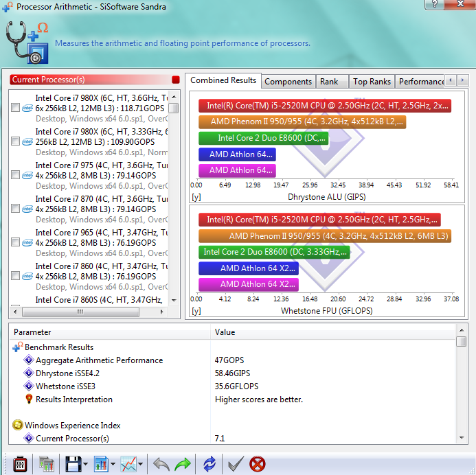Select the Higher scores are better text
The image size is (476, 475).
pyautogui.click(x=259, y=399)
